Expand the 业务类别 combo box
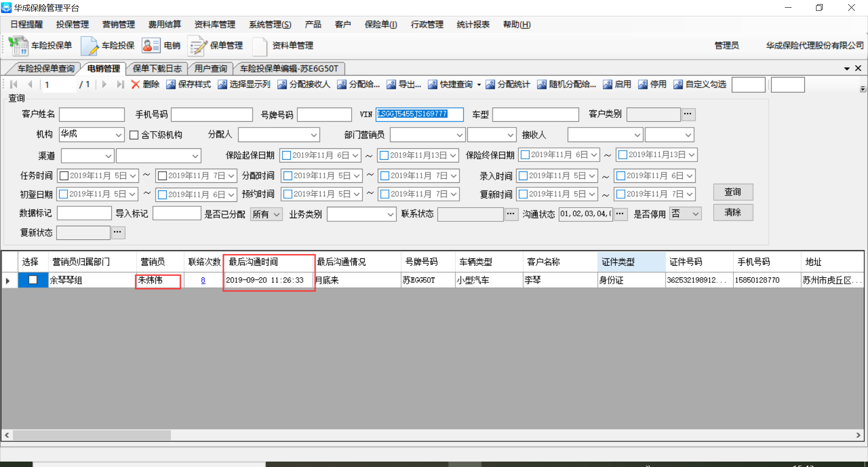 coord(391,214)
